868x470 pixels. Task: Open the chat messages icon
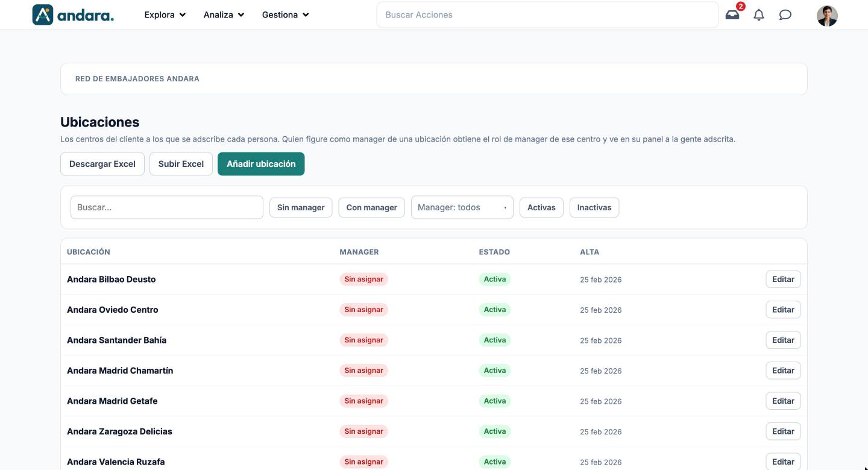[785, 15]
